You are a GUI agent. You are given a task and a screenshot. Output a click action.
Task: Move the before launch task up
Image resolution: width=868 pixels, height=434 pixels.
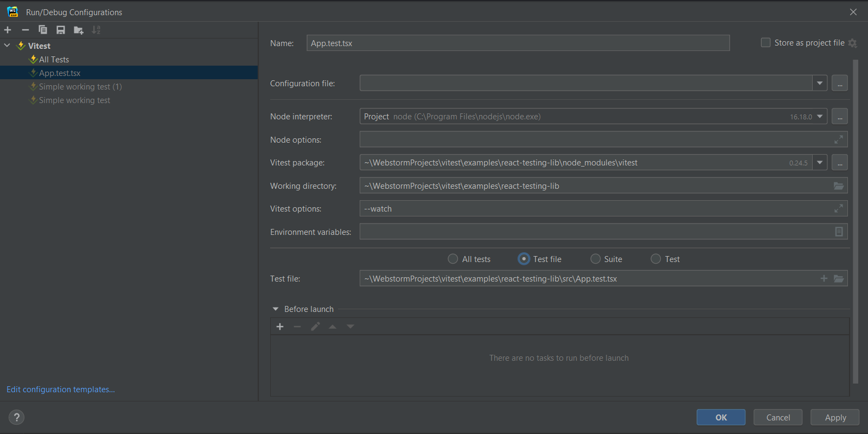coord(333,327)
